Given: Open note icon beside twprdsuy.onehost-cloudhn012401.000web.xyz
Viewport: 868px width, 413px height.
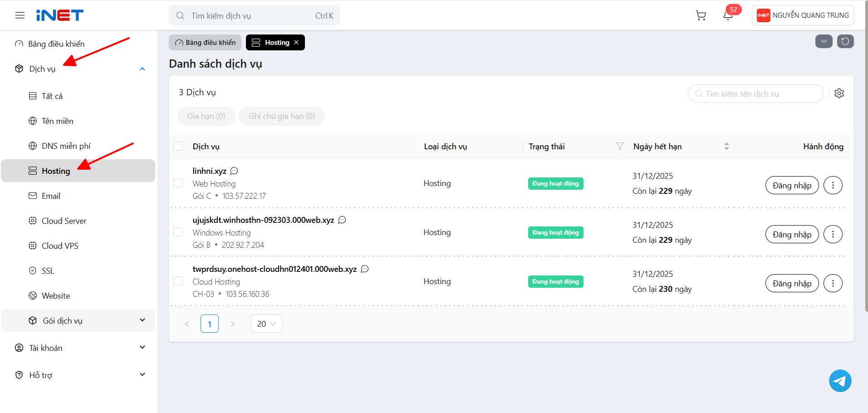Looking at the screenshot, I should (365, 269).
